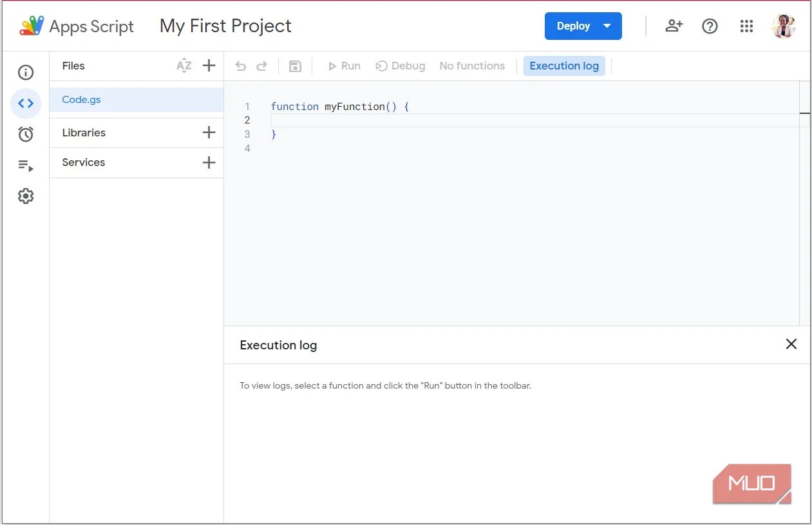Add a new file

(x=209, y=66)
